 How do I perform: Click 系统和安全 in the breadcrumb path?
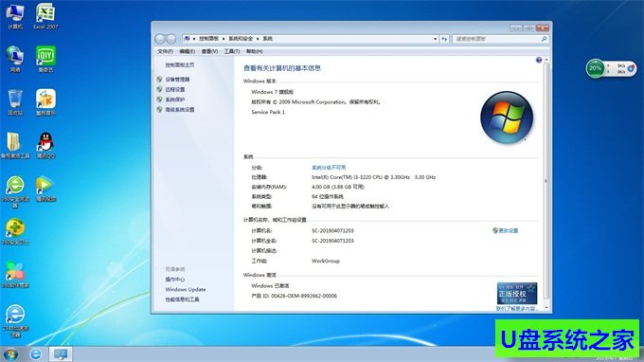241,39
